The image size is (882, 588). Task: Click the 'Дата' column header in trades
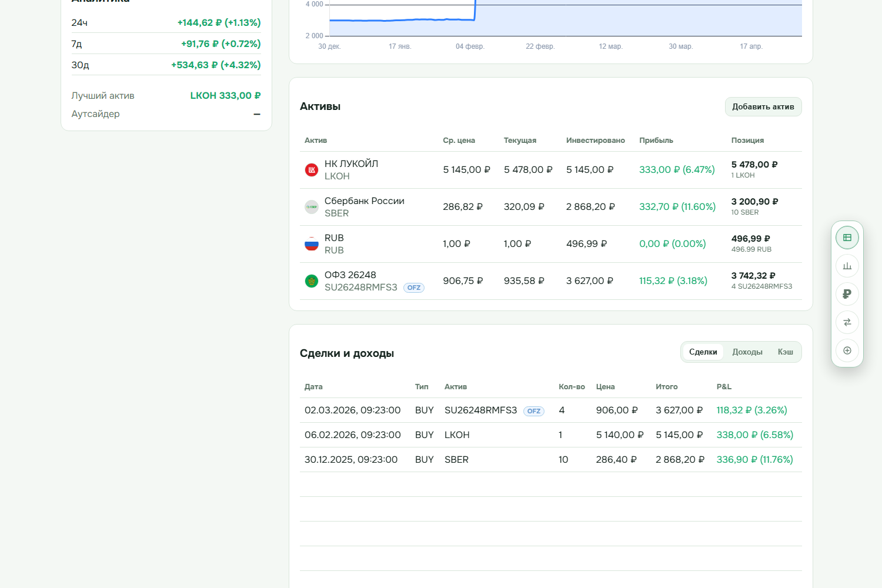point(313,386)
